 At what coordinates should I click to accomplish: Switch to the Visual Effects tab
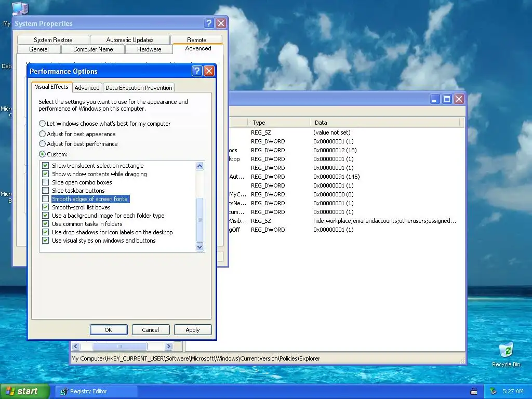[51, 87]
